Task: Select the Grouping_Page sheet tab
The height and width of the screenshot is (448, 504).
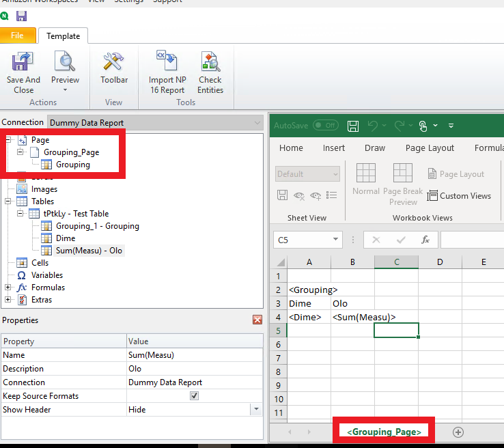Action: point(383,432)
